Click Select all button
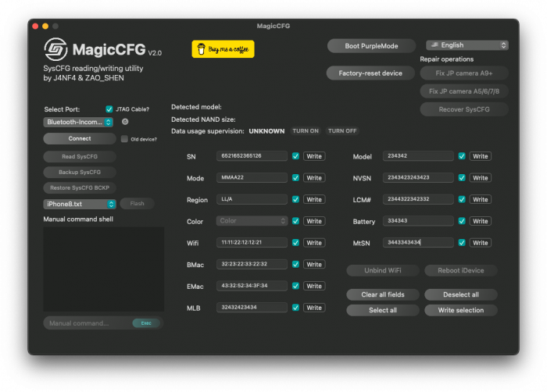The image size is (547, 392). (x=383, y=310)
